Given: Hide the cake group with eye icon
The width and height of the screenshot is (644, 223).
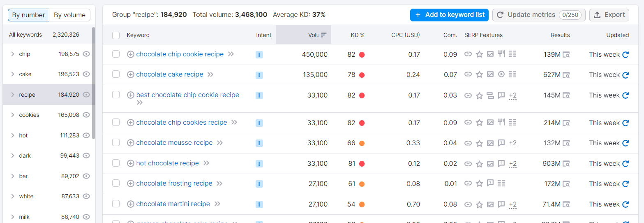Looking at the screenshot, I should [86, 74].
